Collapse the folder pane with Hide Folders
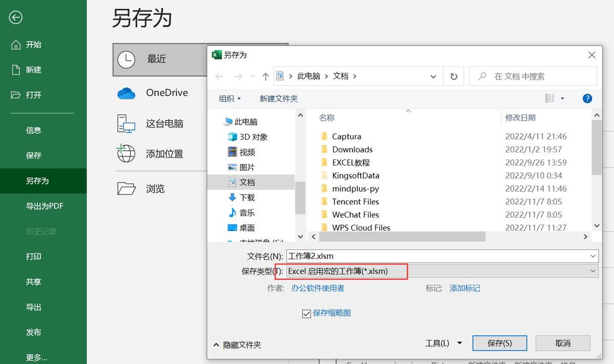Viewport: 614px width, 364px height. click(237, 345)
